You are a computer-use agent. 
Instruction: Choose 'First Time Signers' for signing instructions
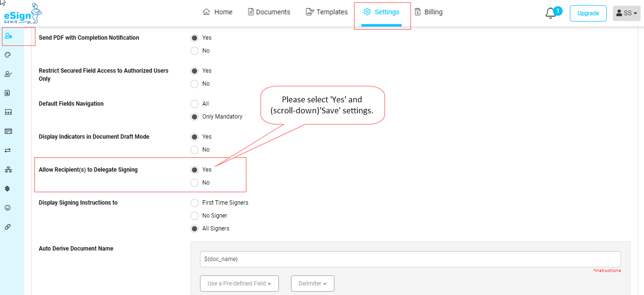click(x=194, y=203)
